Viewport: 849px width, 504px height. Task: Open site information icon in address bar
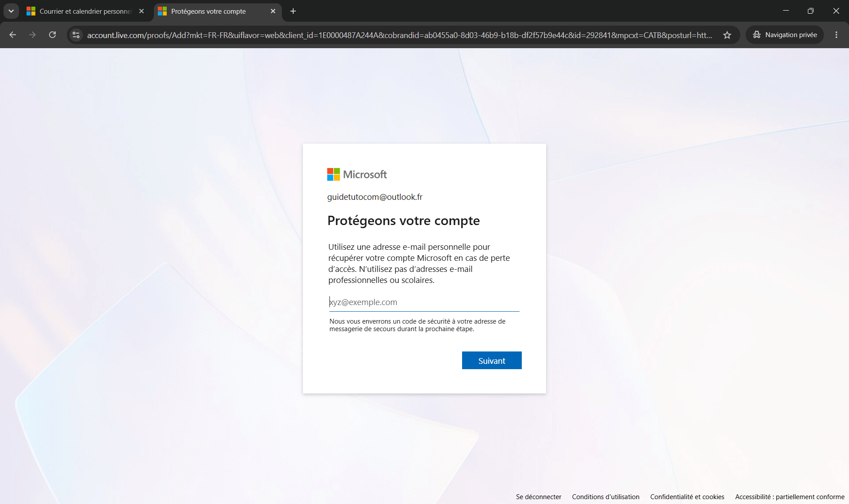[76, 35]
